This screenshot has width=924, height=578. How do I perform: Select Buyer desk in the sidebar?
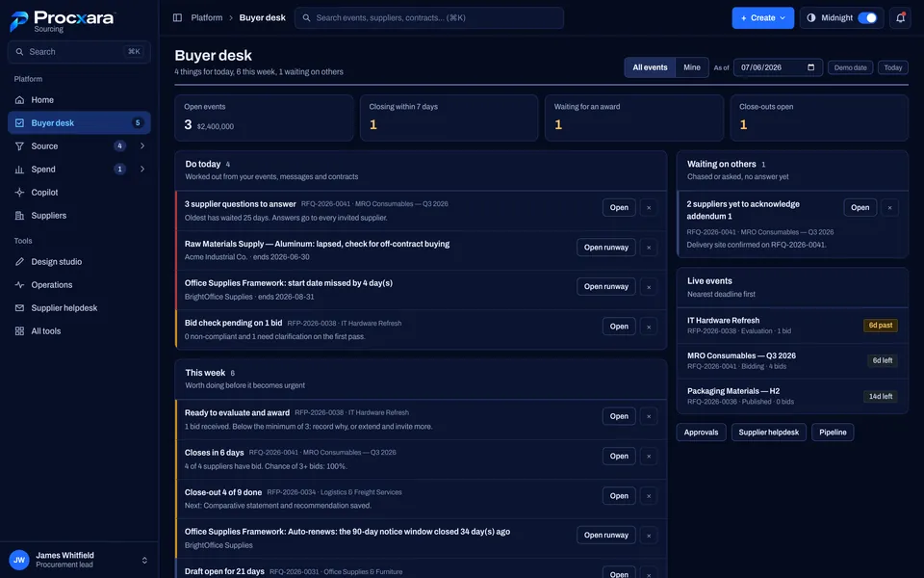pyautogui.click(x=79, y=122)
